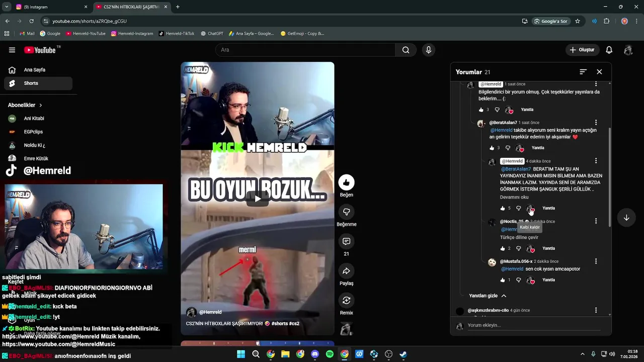Image resolution: width=644 pixels, height=362 pixels.
Task: Go to YouTube home via logo
Action: pos(40,50)
